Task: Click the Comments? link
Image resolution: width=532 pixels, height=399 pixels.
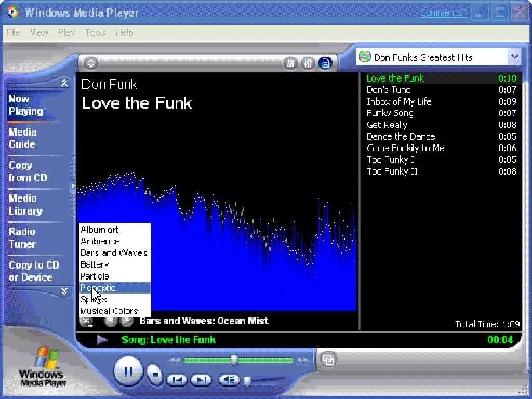Action: [x=443, y=13]
